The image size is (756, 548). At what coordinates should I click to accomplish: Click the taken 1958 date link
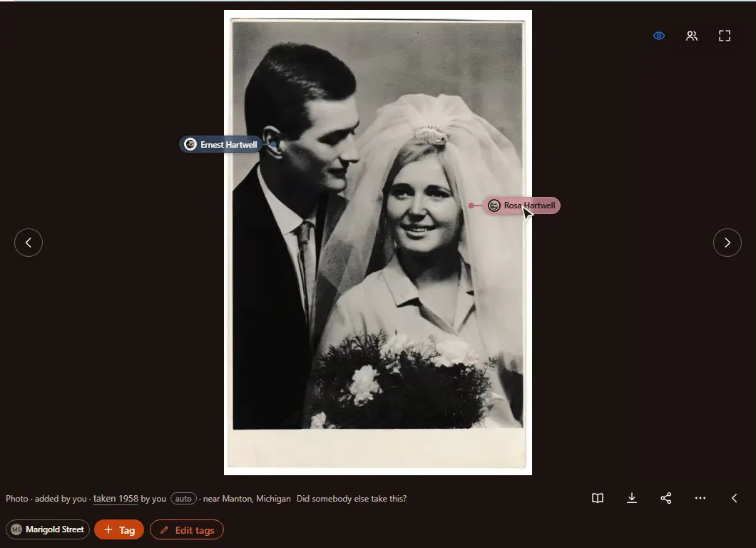point(116,499)
